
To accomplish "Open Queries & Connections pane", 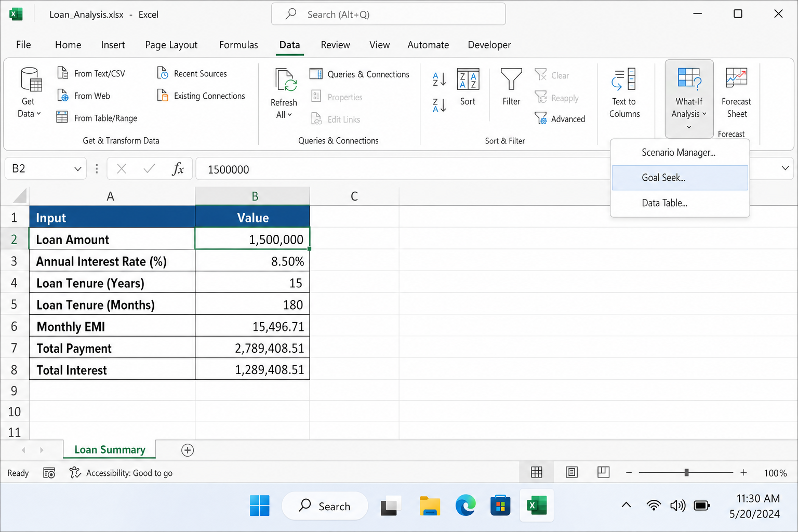I will click(x=360, y=74).
